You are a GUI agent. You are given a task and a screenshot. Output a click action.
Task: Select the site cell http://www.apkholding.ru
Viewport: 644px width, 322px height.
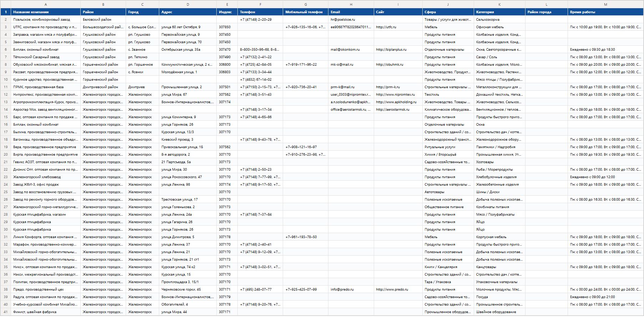pyautogui.click(x=398, y=102)
